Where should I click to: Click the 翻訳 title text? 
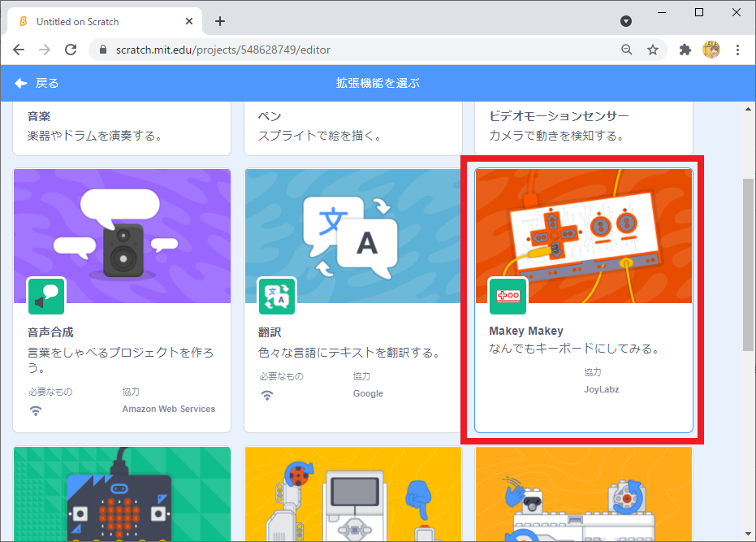pos(270,332)
